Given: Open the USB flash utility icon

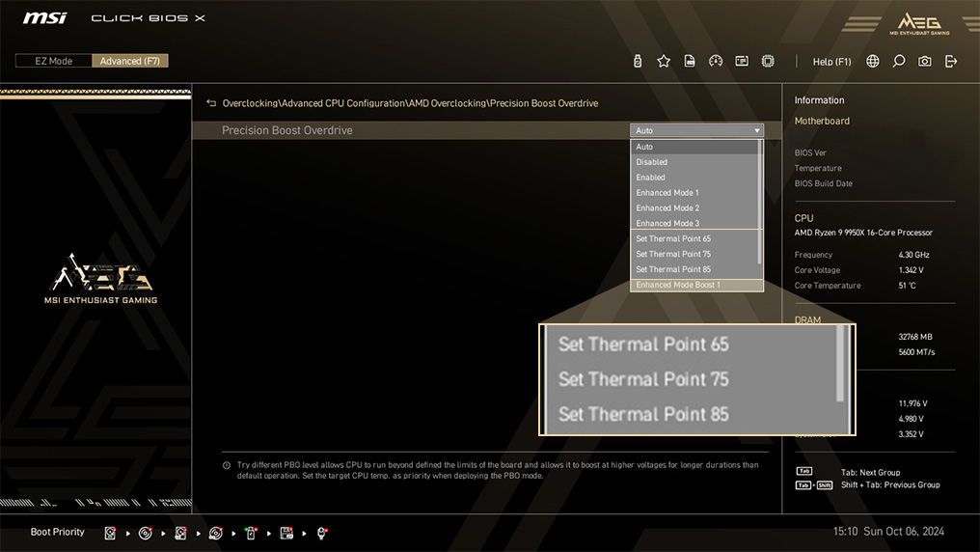Looking at the screenshot, I should [638, 61].
